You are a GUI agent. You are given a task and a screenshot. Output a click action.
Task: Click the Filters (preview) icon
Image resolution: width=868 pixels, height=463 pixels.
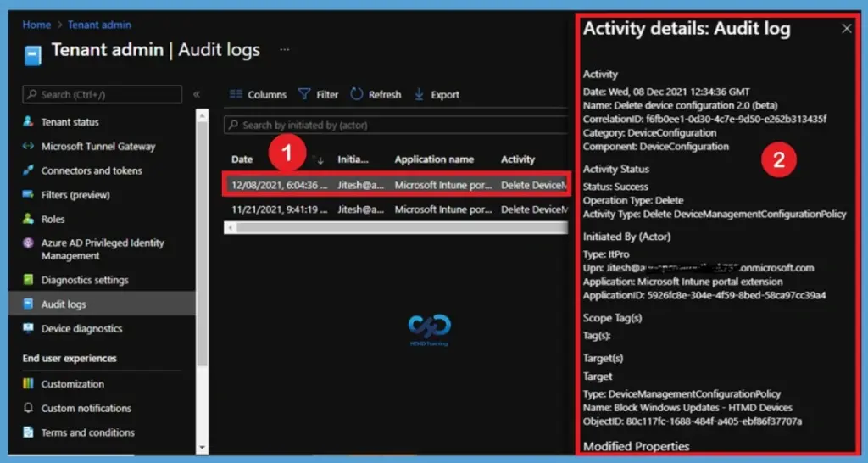pos(28,195)
